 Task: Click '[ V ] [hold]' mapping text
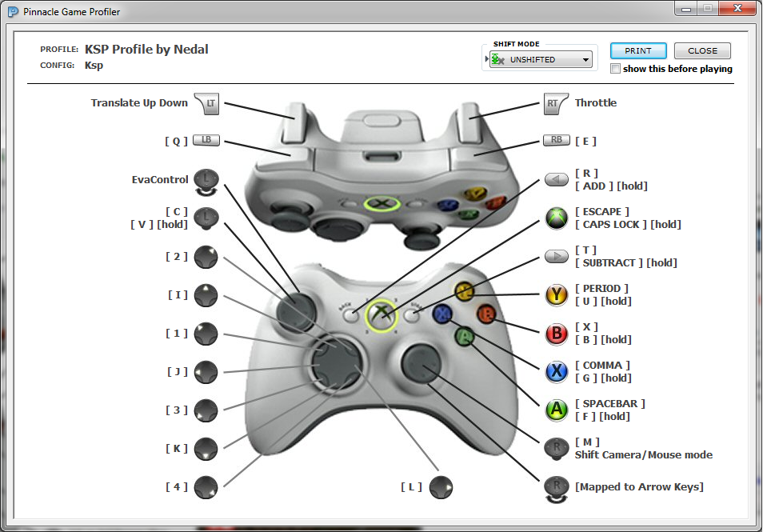[159, 224]
